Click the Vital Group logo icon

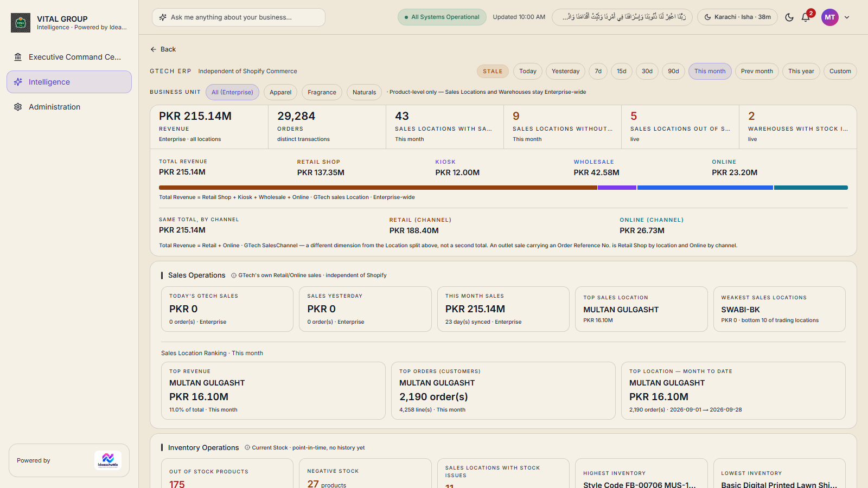(21, 23)
